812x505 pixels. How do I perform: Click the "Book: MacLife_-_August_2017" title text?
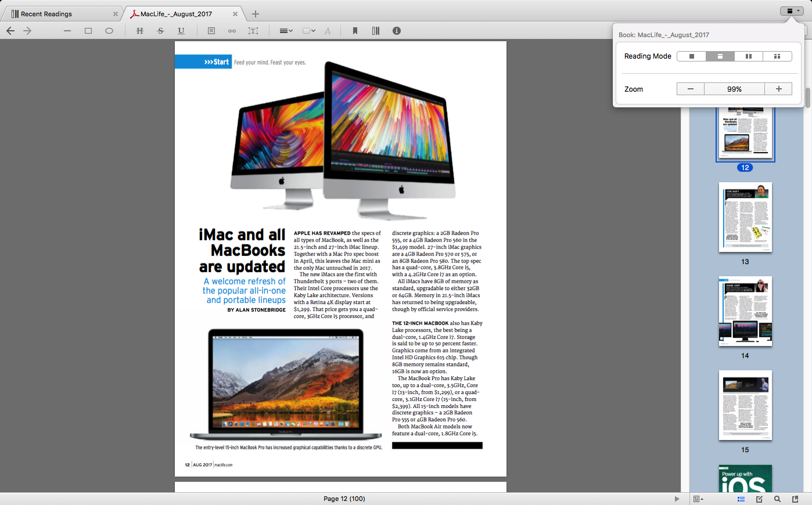(664, 35)
